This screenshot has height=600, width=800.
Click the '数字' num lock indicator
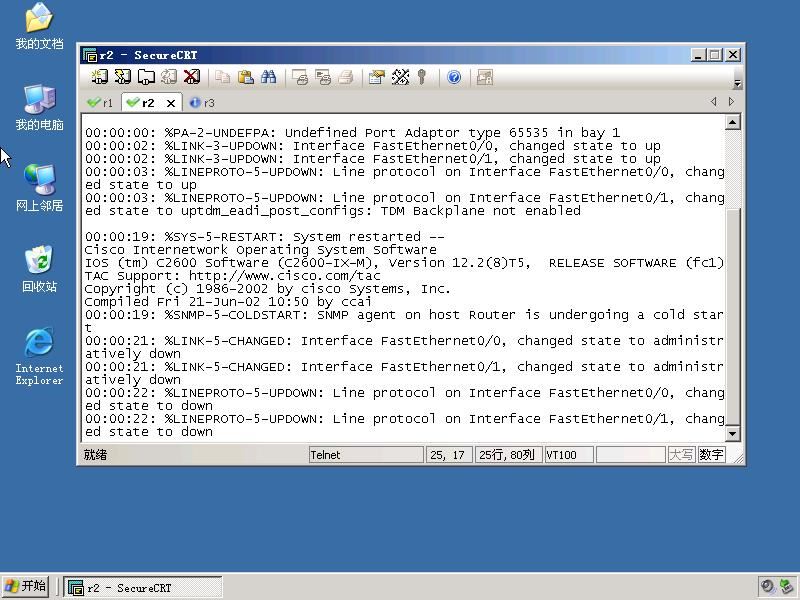(711, 455)
